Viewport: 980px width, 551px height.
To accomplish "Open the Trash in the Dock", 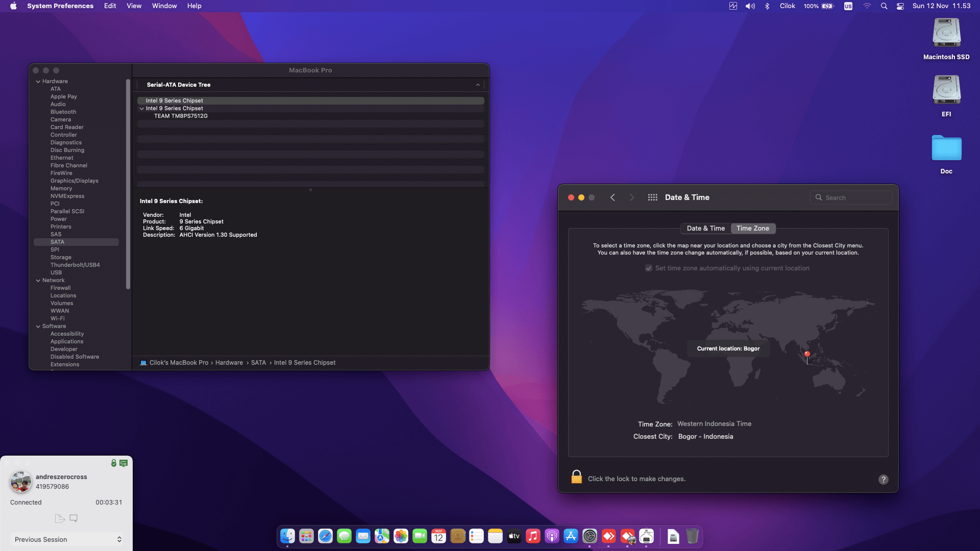I will (x=692, y=536).
